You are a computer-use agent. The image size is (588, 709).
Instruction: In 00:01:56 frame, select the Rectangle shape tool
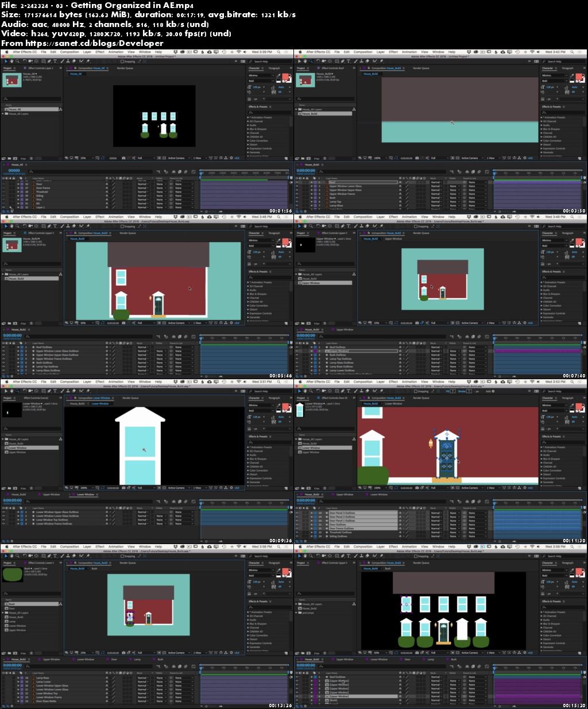(44, 61)
